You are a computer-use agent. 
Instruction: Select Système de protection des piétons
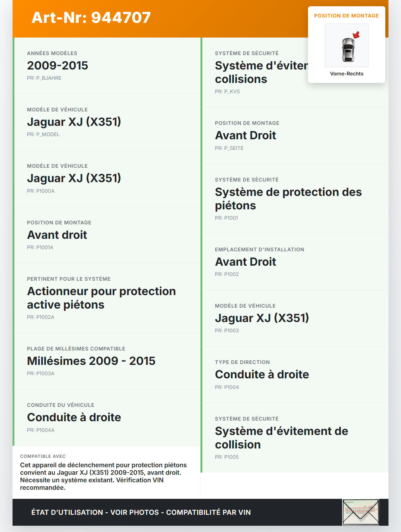pyautogui.click(x=288, y=198)
